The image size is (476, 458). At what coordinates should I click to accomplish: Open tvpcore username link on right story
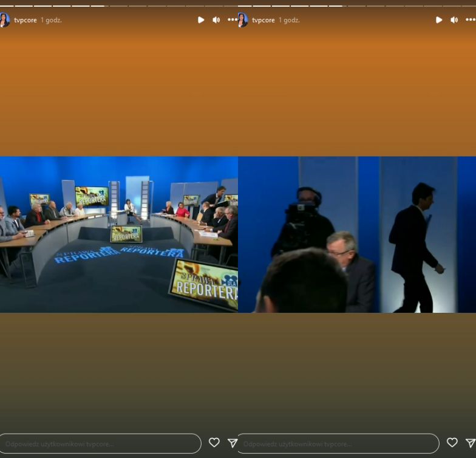[x=263, y=20]
